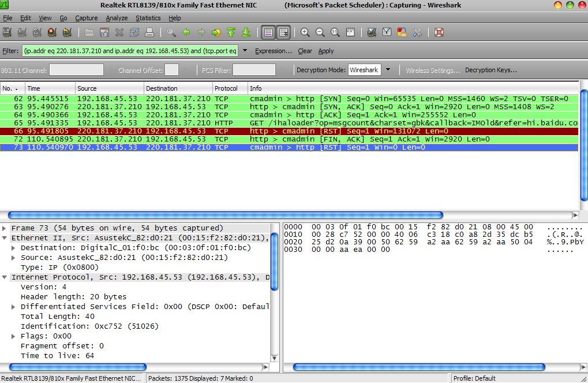Expand Destination DigitalC_01:f0:bc node
The width and height of the screenshot is (588, 383).
(13, 248)
